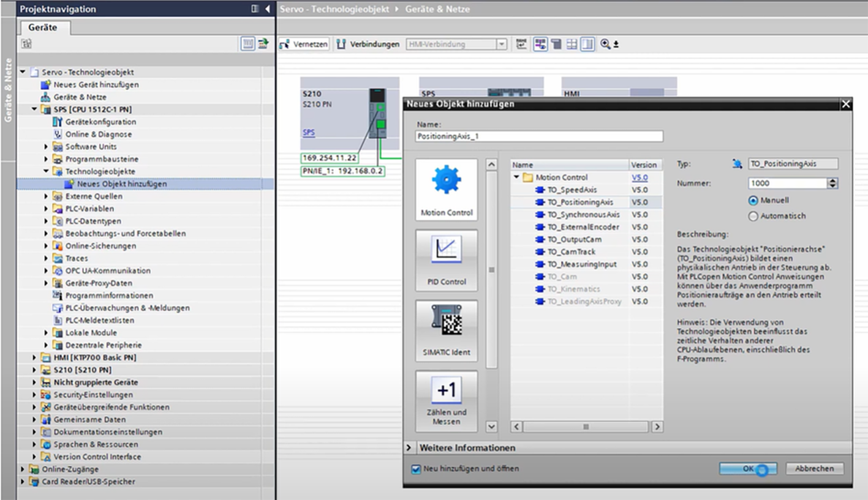868x500 pixels.
Task: Open the SPS link on the S210 device
Action: point(309,132)
